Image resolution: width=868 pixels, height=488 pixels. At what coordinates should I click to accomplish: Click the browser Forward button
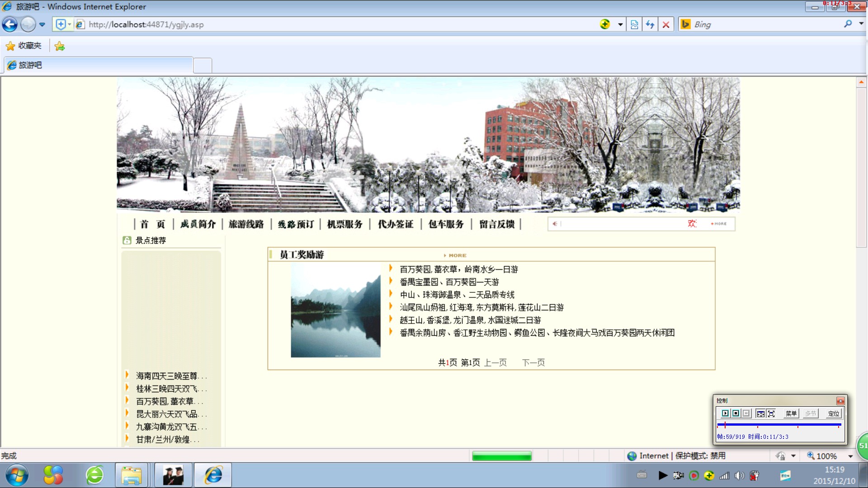point(28,24)
